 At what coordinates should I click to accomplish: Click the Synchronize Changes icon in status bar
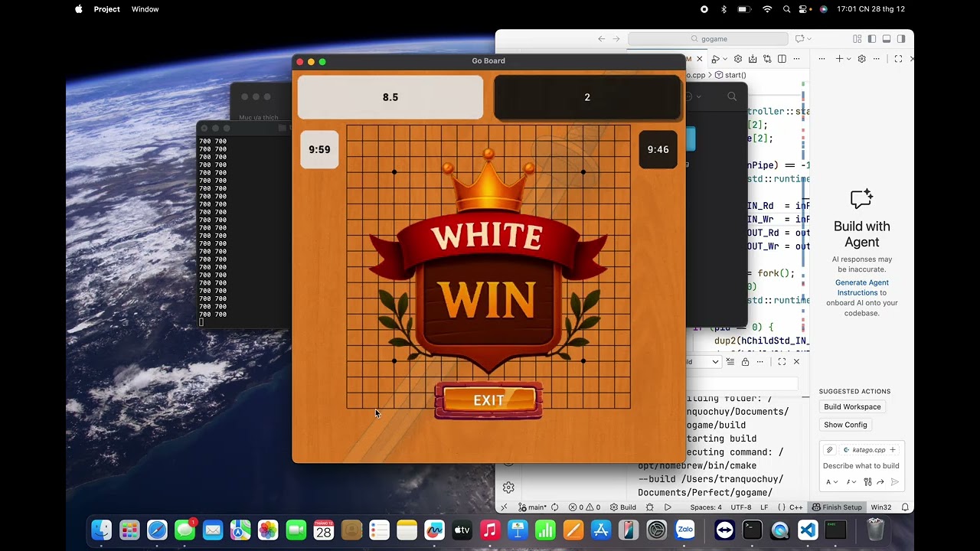pyautogui.click(x=554, y=507)
